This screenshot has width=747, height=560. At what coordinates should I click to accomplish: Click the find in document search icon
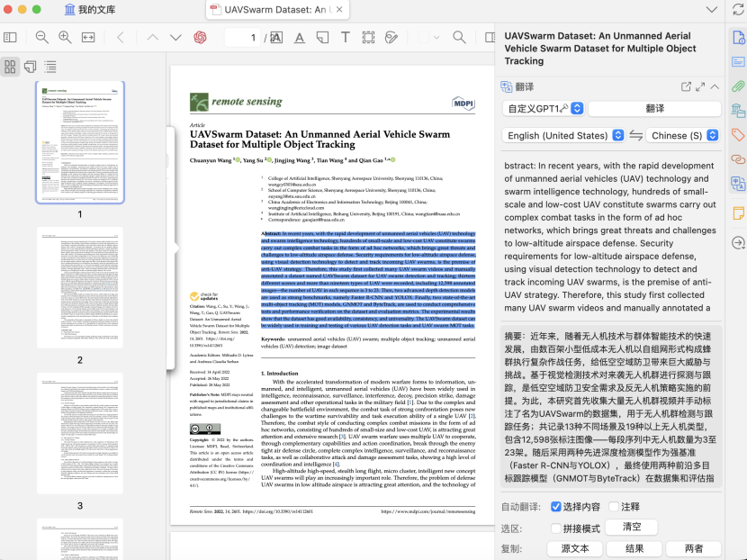[459, 37]
